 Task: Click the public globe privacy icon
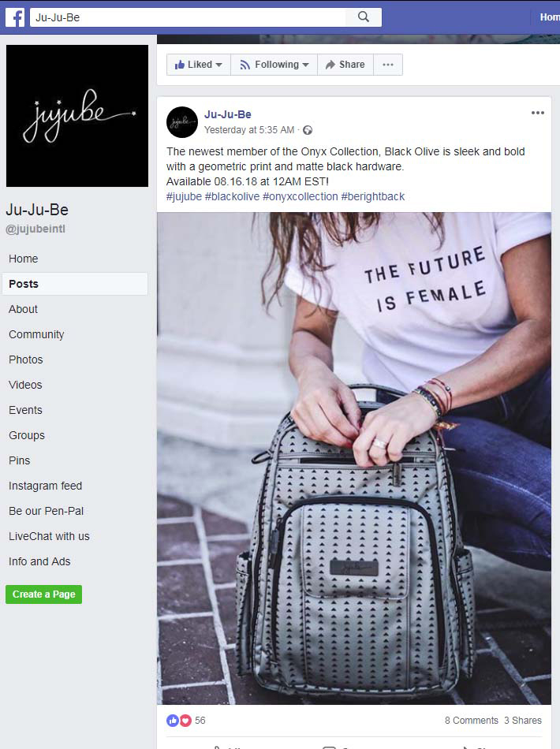coord(308,130)
